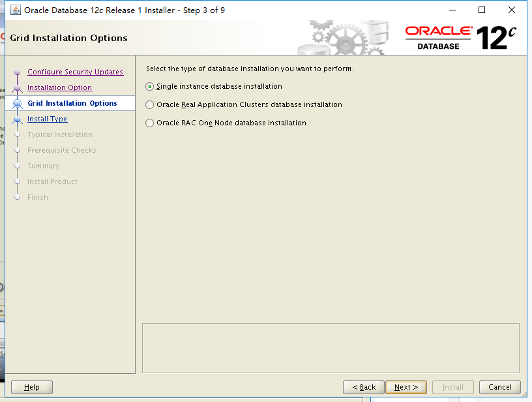Click the Grid Installation Options step marker
This screenshot has width=532, height=402.
[x=18, y=104]
